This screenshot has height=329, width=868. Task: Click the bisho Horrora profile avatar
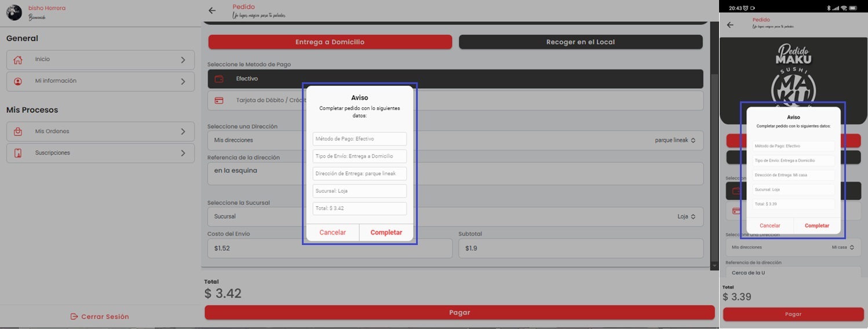[14, 12]
